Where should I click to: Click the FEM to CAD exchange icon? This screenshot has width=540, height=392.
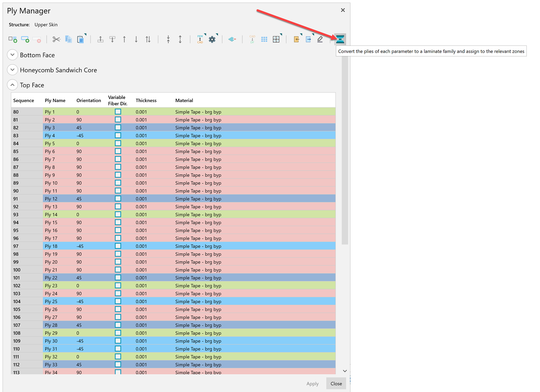[200, 39]
